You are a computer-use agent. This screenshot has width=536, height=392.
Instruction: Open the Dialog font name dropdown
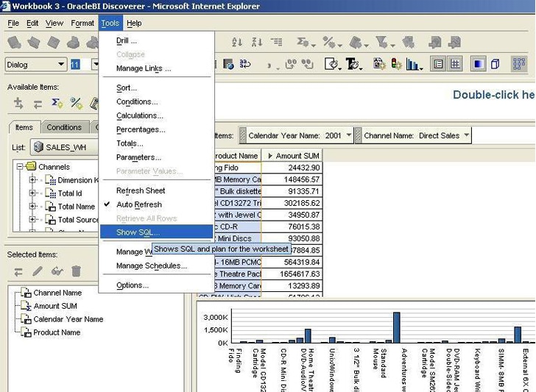[x=61, y=64]
